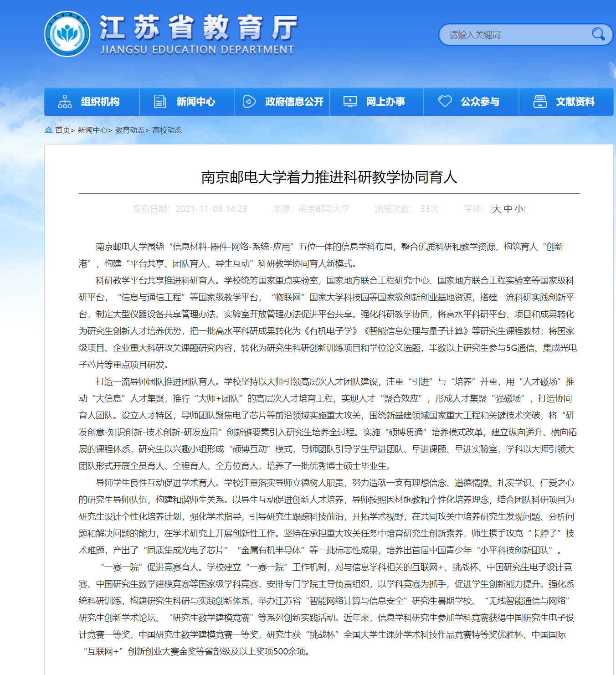
Task: Click the 政府信息公开 circular icon
Action: [249, 102]
